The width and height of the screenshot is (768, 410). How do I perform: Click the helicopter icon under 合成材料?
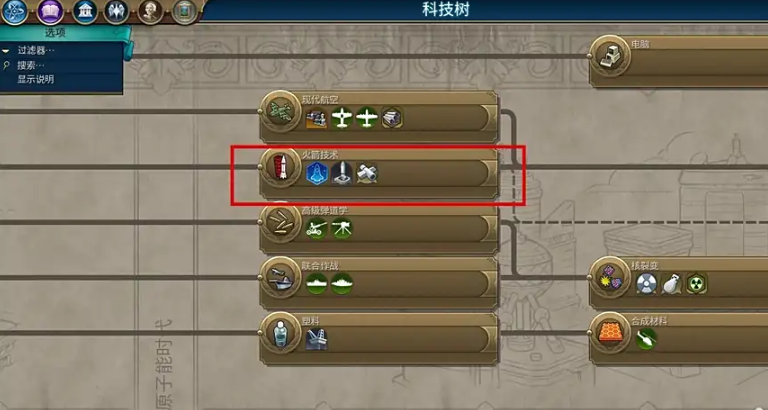[646, 339]
